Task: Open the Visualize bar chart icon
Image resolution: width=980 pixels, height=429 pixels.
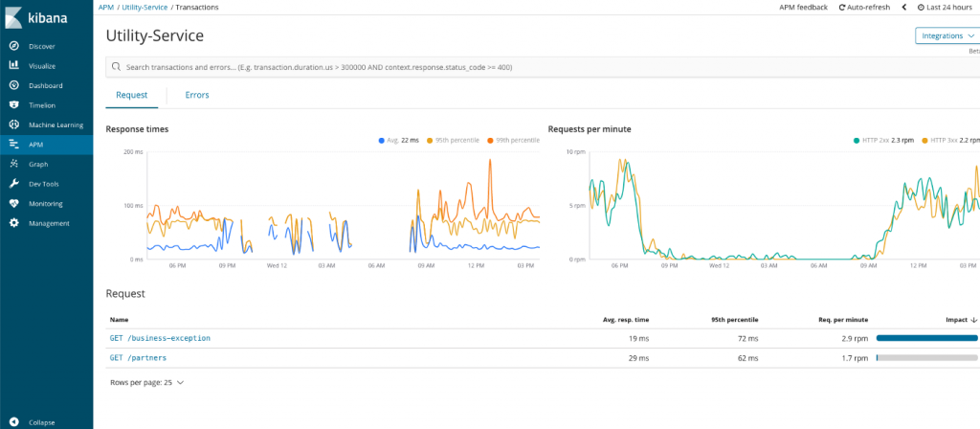Action: click(x=13, y=66)
